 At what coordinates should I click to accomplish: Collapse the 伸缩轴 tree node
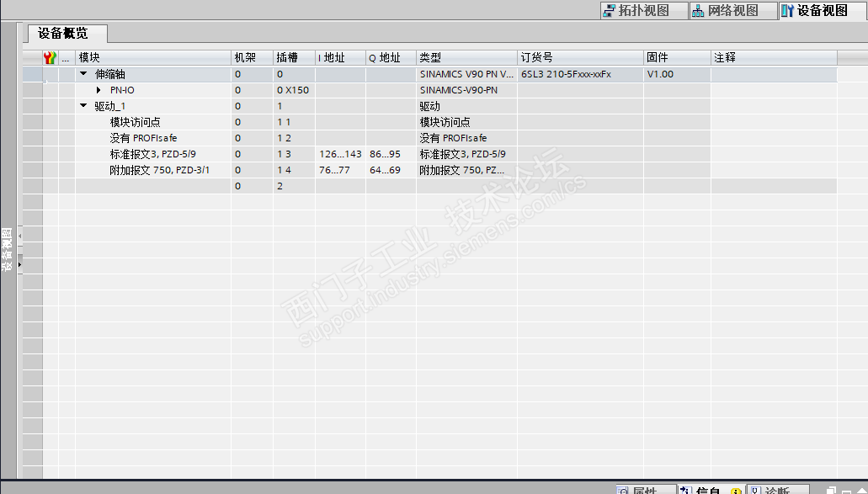pos(83,73)
